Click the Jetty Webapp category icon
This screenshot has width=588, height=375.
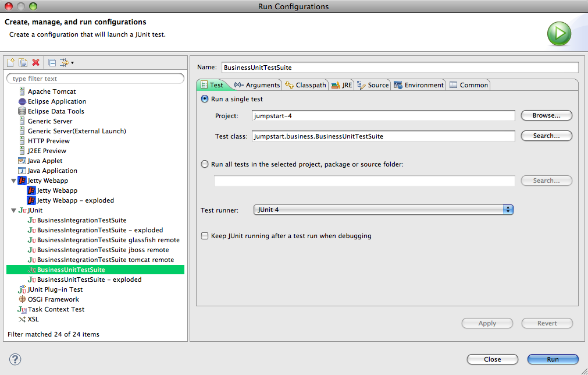[22, 181]
